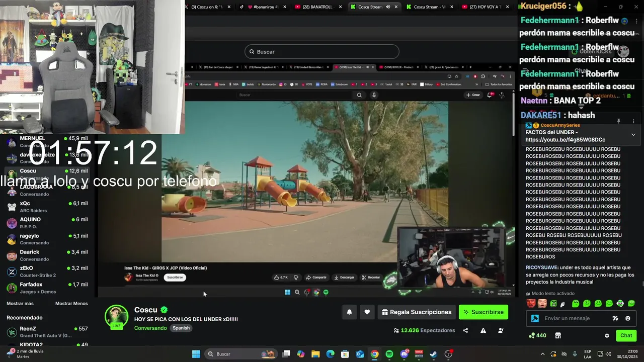The image size is (644, 362).
Task: Click the report warning triangle icon
Action: pos(483,331)
